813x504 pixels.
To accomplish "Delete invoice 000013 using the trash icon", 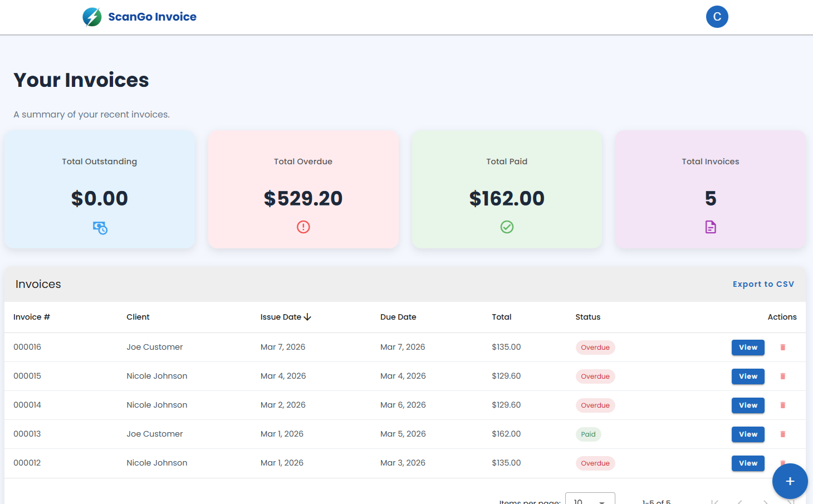I will (x=783, y=434).
